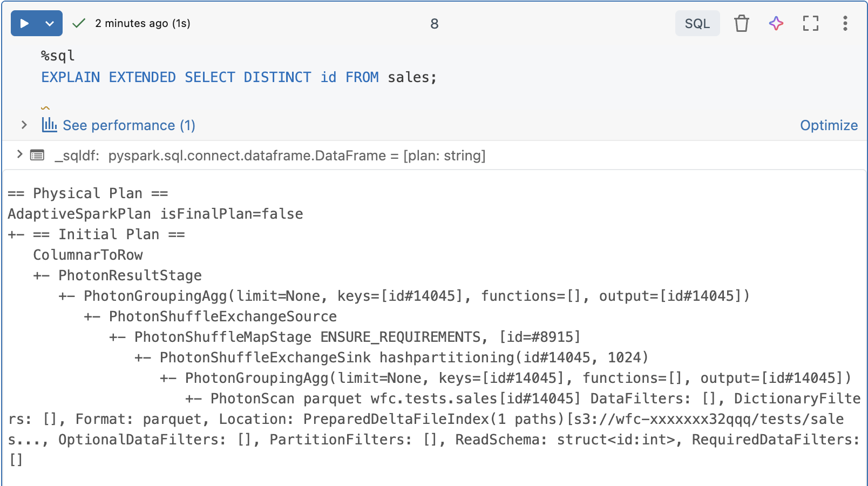Click the green checkmark run status icon

(79, 23)
